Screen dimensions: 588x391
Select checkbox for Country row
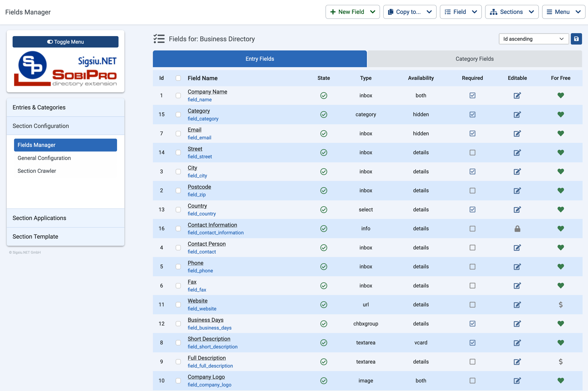(178, 209)
